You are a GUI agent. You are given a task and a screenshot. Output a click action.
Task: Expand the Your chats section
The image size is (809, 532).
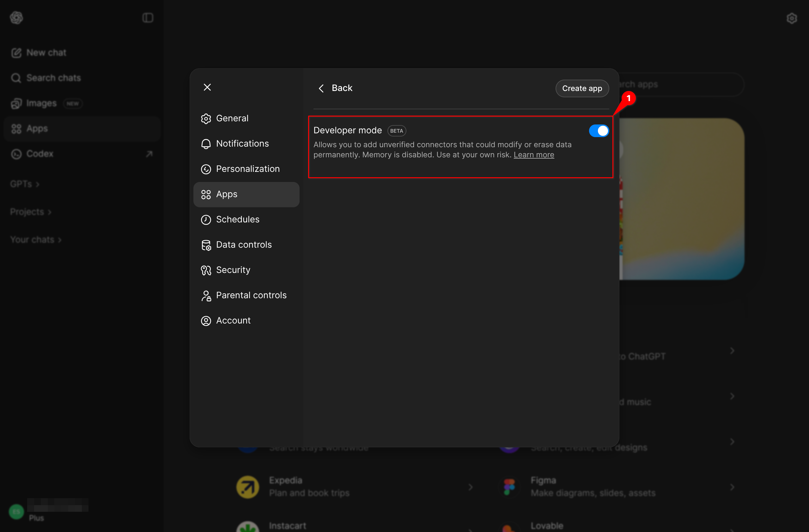click(x=36, y=240)
